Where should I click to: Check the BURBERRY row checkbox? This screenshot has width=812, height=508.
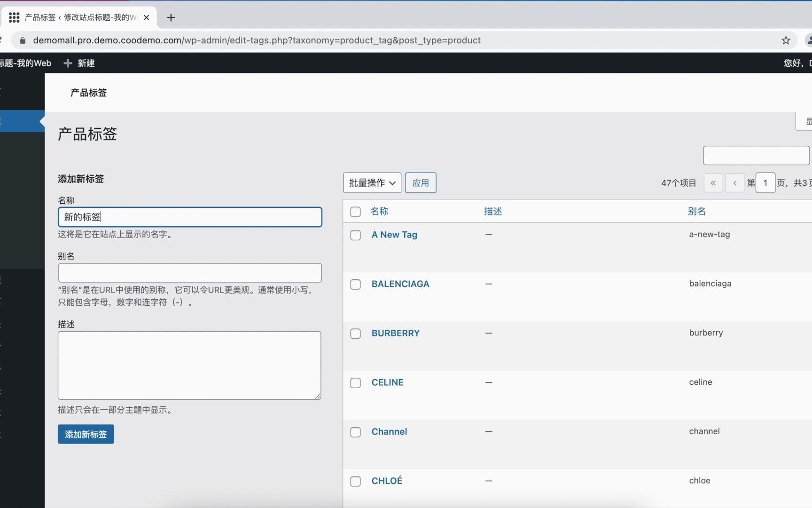click(x=356, y=333)
